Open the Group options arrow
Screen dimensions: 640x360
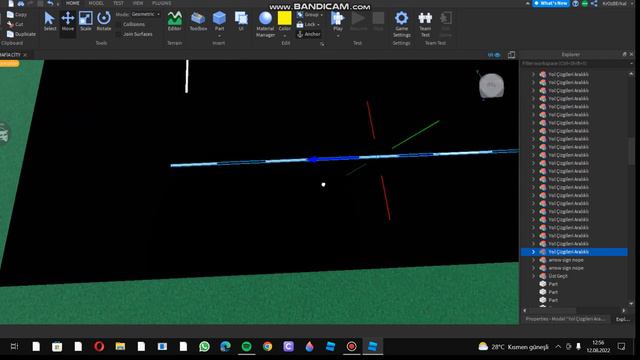322,15
